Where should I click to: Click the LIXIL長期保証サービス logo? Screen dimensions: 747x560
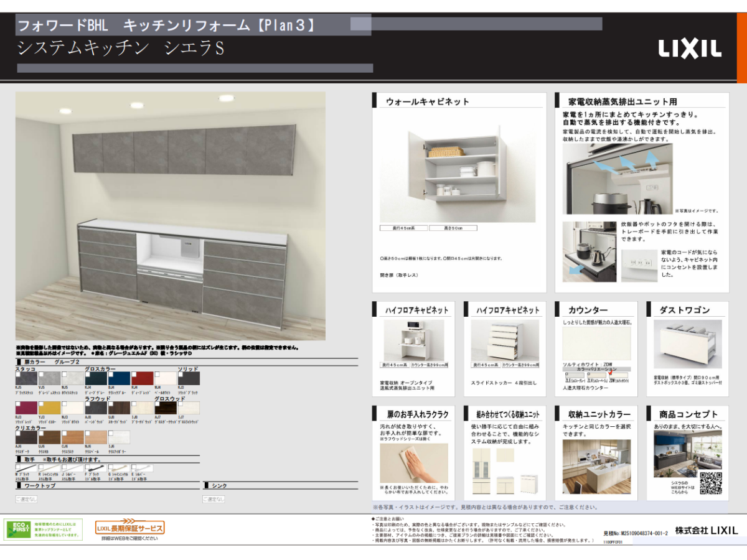tap(129, 528)
